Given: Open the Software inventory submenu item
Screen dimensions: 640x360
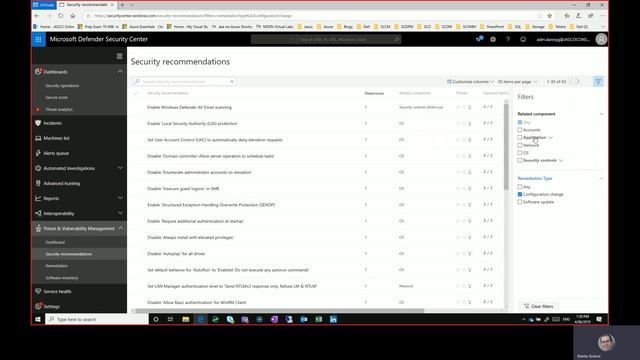Looking at the screenshot, I should (62, 278).
